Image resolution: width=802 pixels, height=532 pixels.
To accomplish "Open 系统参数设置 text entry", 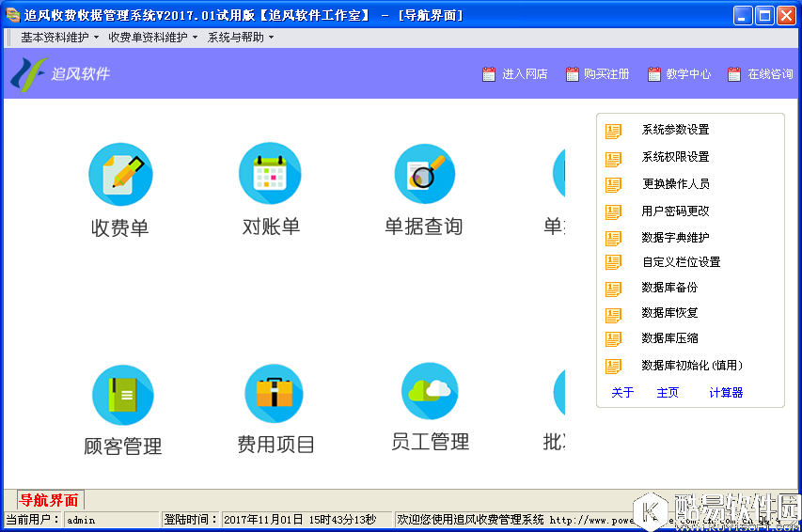I will [676, 130].
